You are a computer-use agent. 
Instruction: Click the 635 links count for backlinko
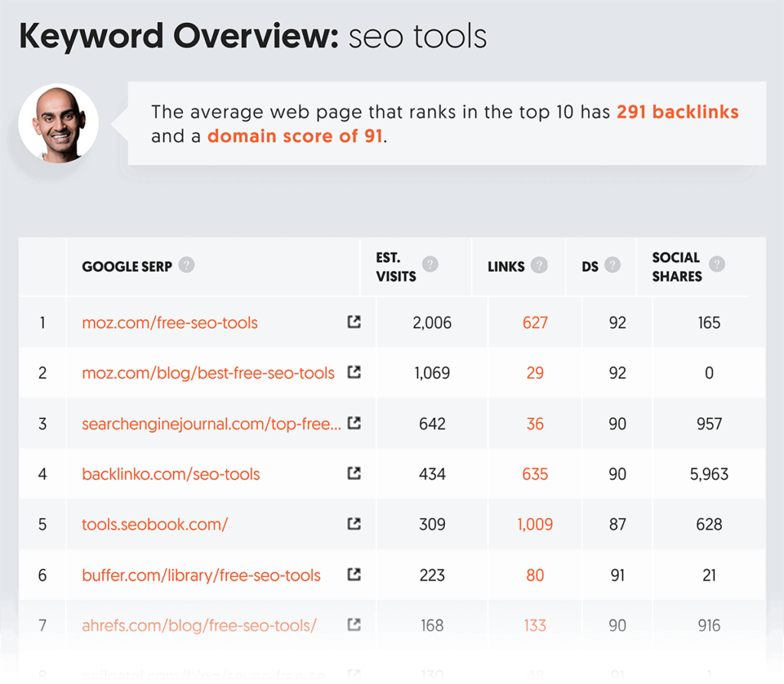(x=535, y=474)
